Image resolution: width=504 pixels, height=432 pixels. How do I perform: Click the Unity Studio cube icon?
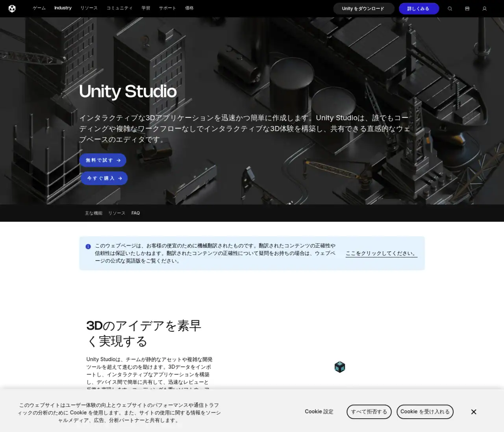pos(339,367)
